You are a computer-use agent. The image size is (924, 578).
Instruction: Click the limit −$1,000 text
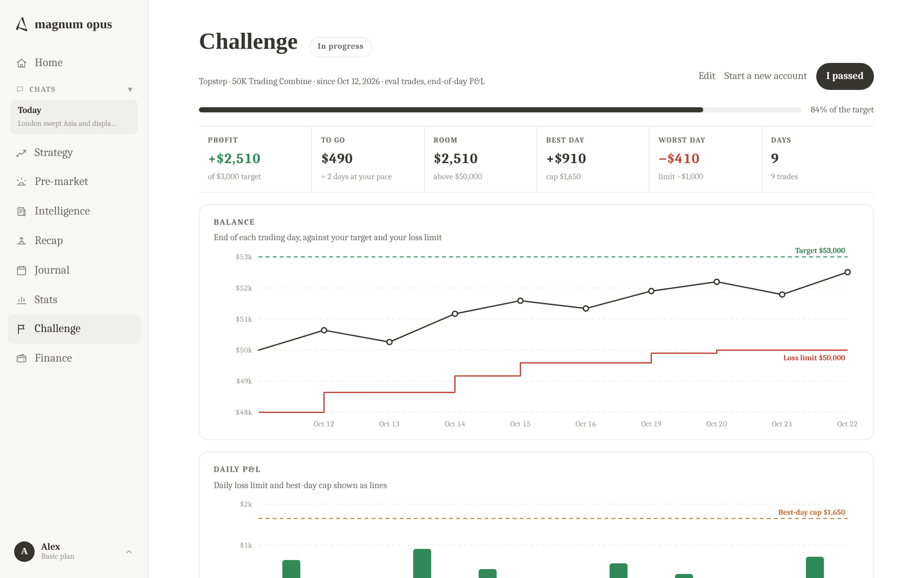point(681,177)
